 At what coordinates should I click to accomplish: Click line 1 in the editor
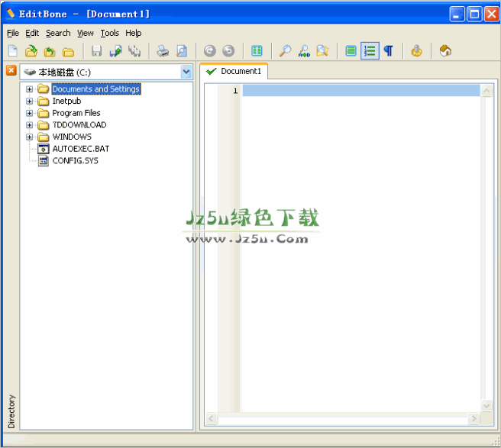pyautogui.click(x=361, y=91)
